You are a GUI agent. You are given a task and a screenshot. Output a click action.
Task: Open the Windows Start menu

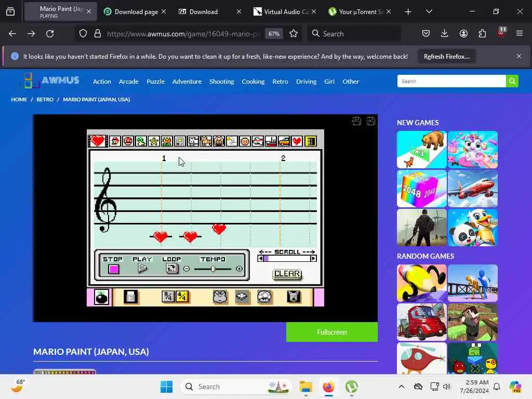click(x=166, y=387)
